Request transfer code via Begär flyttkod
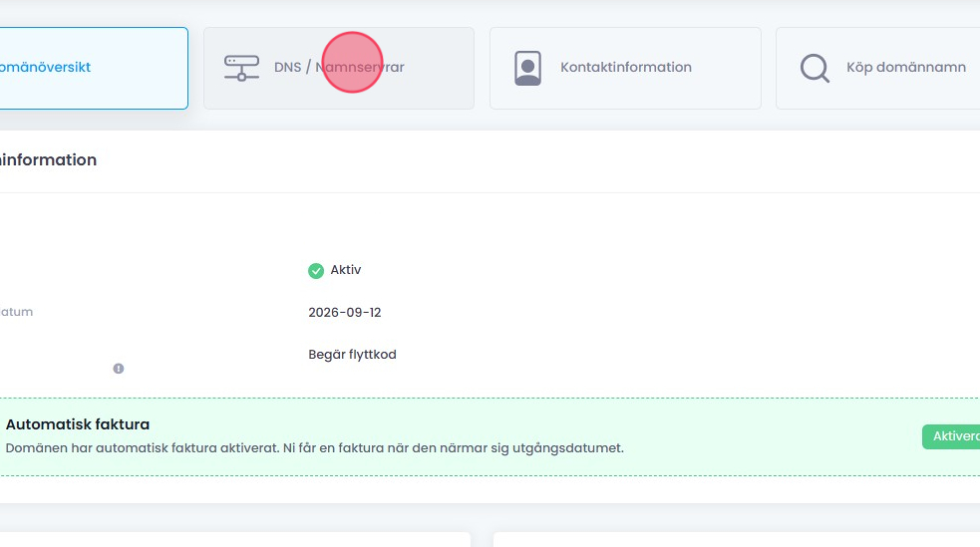 (352, 355)
